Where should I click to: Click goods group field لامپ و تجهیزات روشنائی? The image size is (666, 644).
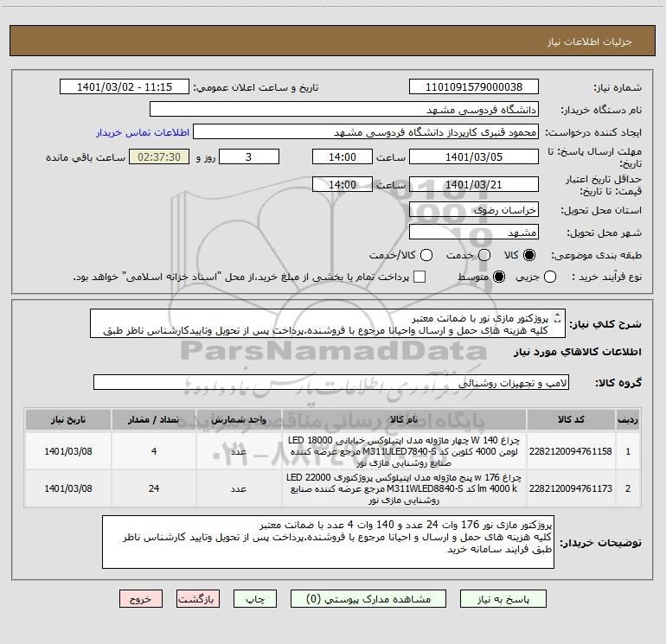click(x=331, y=382)
